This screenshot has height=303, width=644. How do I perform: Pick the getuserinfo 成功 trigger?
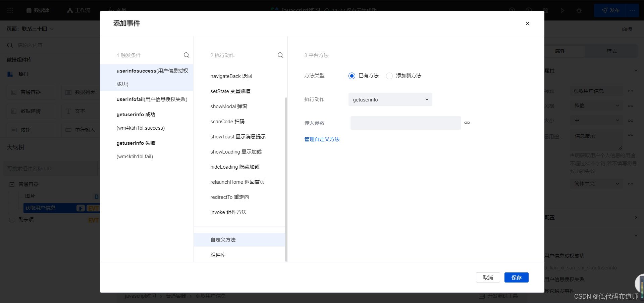coord(136,115)
